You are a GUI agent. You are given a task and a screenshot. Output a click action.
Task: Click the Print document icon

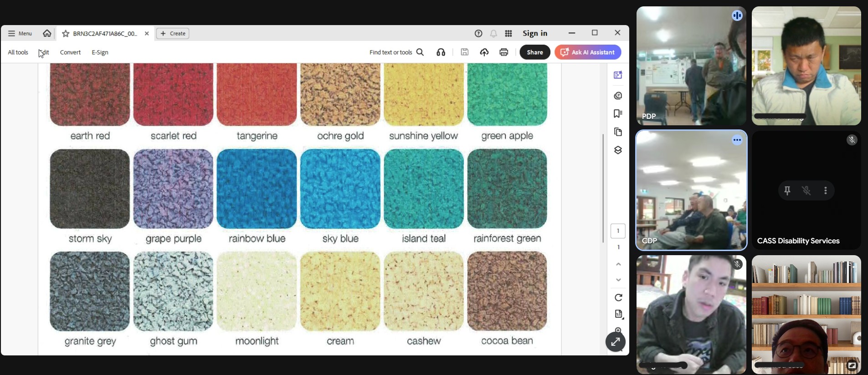coord(503,52)
